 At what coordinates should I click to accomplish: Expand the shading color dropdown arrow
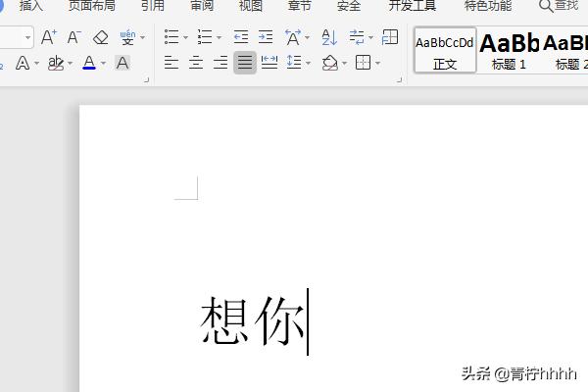click(x=344, y=63)
